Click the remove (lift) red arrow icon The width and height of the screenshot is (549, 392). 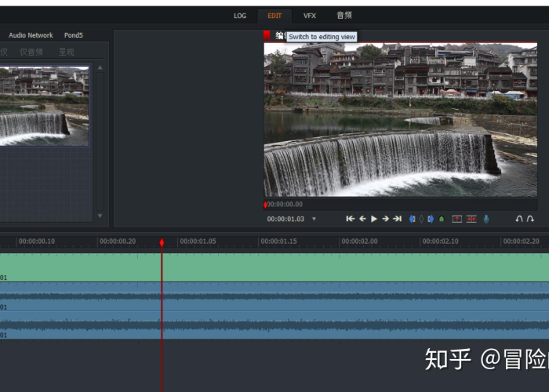coord(457,219)
